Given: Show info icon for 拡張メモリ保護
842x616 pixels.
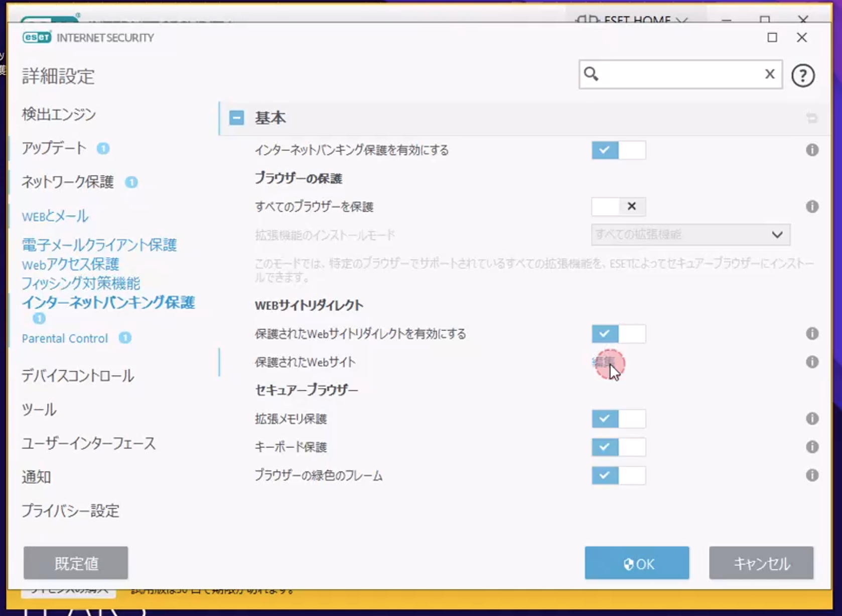Looking at the screenshot, I should (x=812, y=419).
